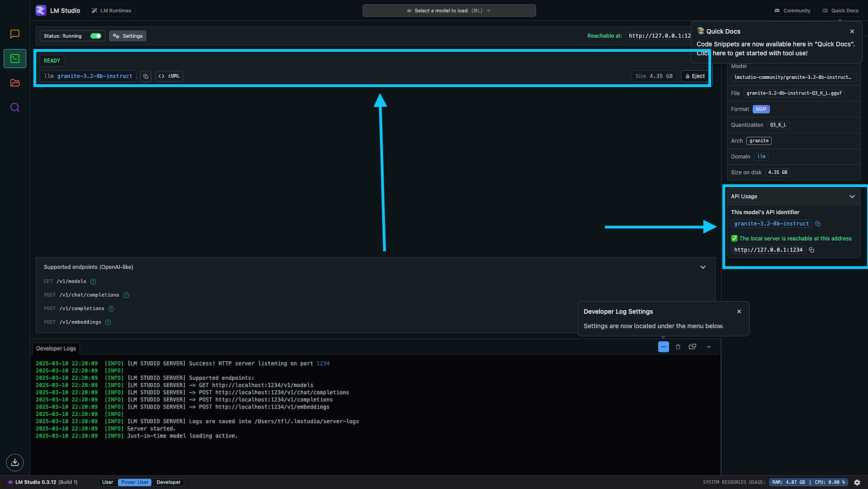This screenshot has height=489, width=868.
Task: Click the Just-in-time model loading active log line
Action: click(182, 436)
